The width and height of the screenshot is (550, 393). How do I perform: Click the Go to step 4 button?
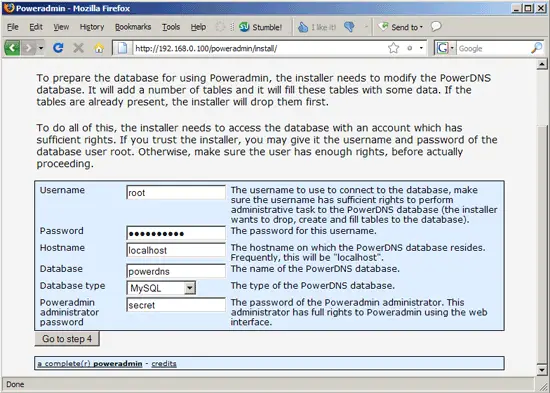coord(67,339)
